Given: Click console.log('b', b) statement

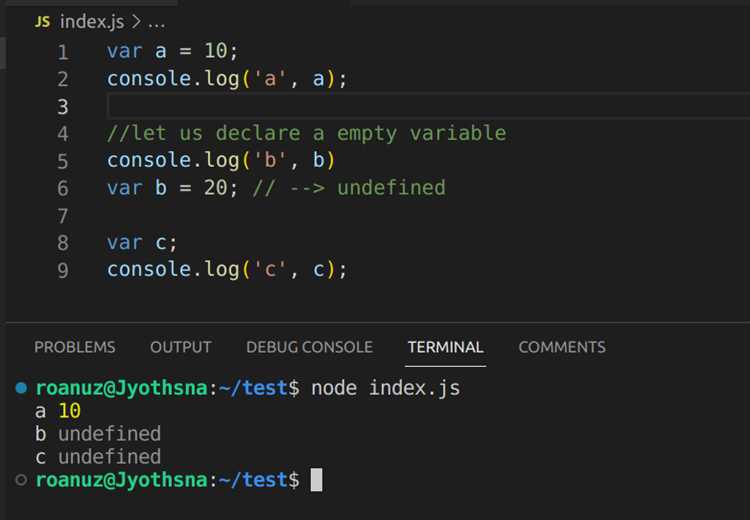Looking at the screenshot, I should point(221,161).
